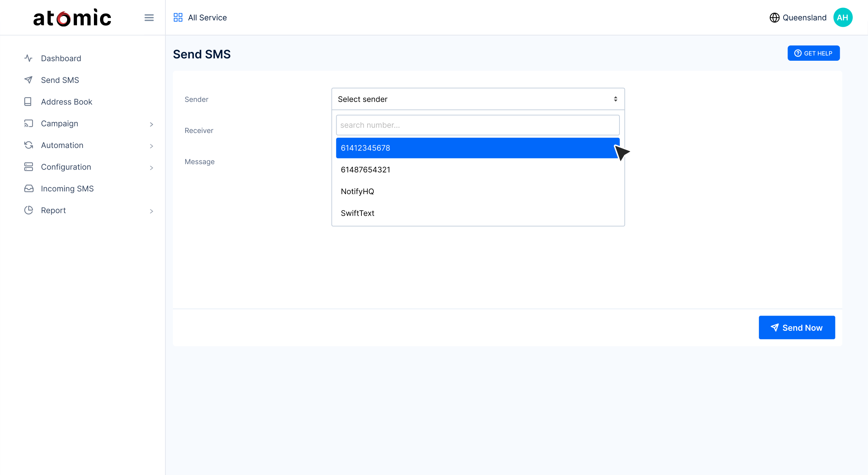
Task: Click the Dashboard activity icon
Action: [x=28, y=58]
